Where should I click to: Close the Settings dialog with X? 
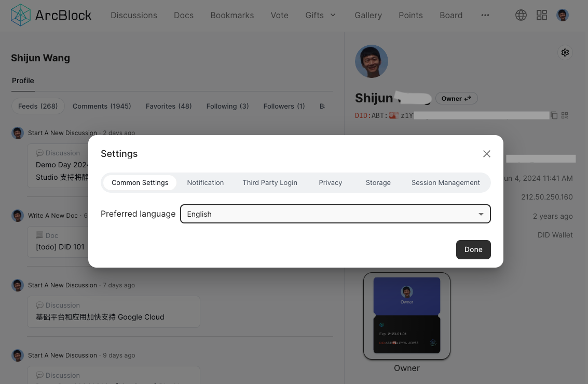(x=486, y=154)
